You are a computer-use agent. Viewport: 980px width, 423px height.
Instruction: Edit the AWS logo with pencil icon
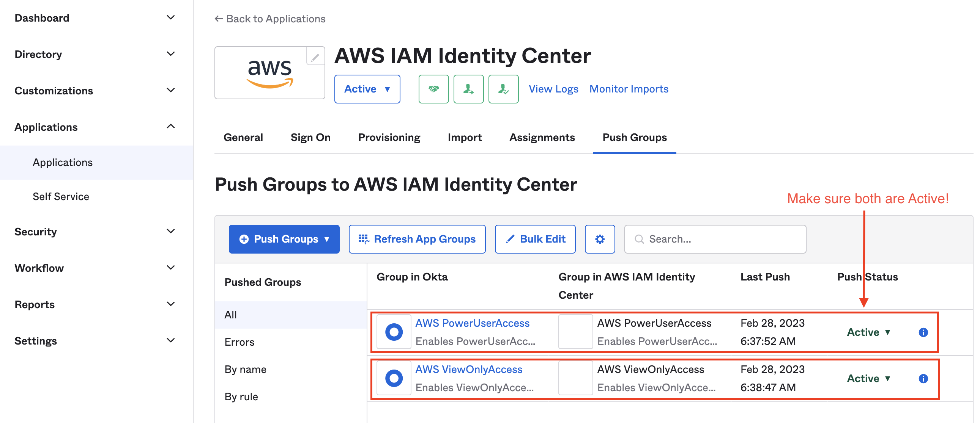tap(315, 57)
